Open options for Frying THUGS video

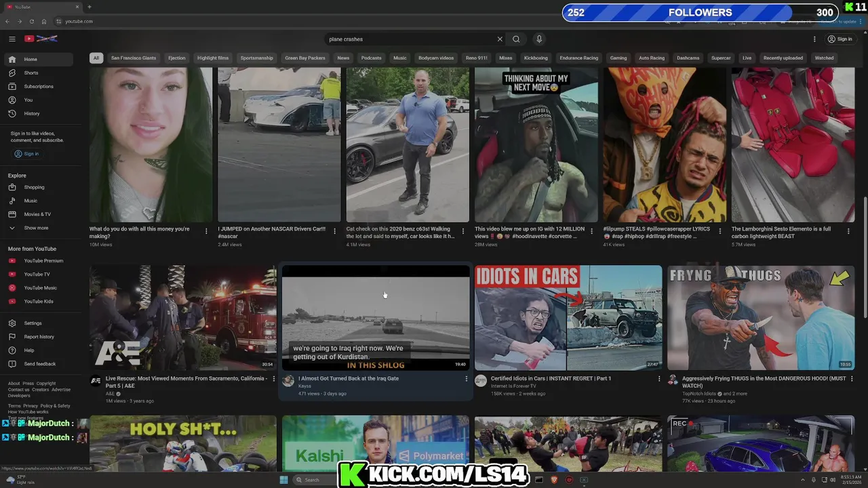[852, 379]
